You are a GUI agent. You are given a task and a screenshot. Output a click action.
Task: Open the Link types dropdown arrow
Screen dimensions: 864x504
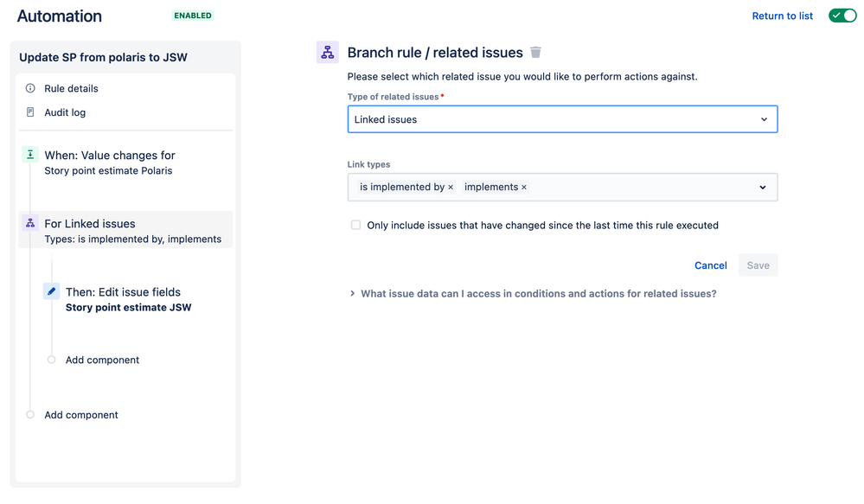pyautogui.click(x=763, y=188)
